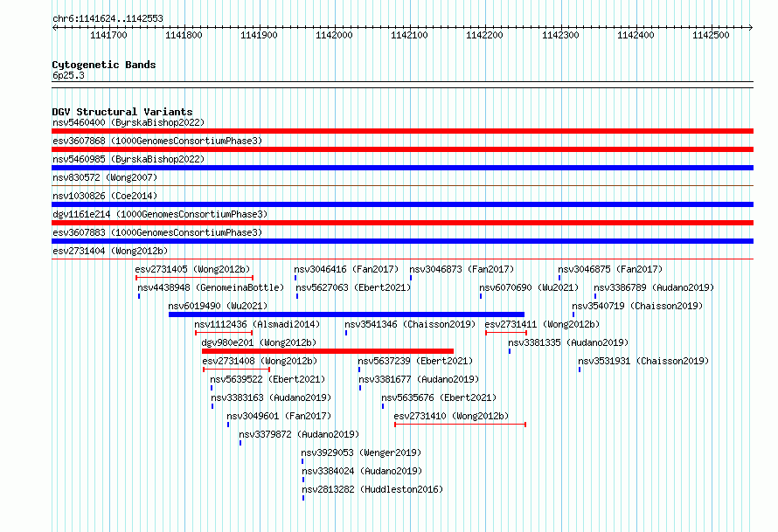Select the blue bar under esv3607883

pyautogui.click(x=402, y=241)
